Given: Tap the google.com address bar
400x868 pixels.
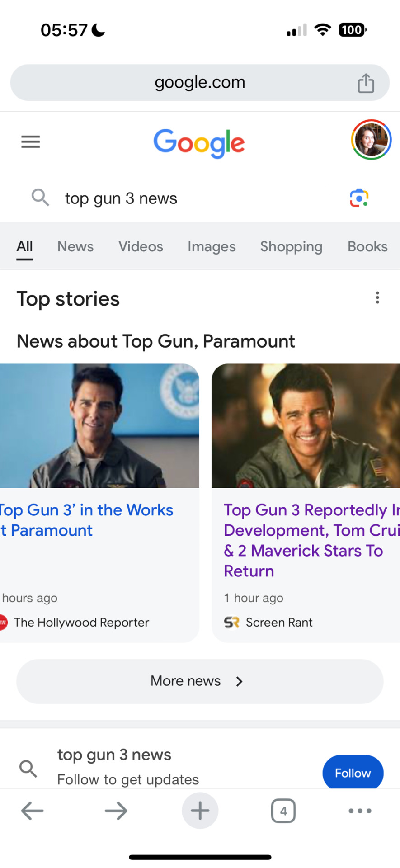Looking at the screenshot, I should (x=200, y=83).
